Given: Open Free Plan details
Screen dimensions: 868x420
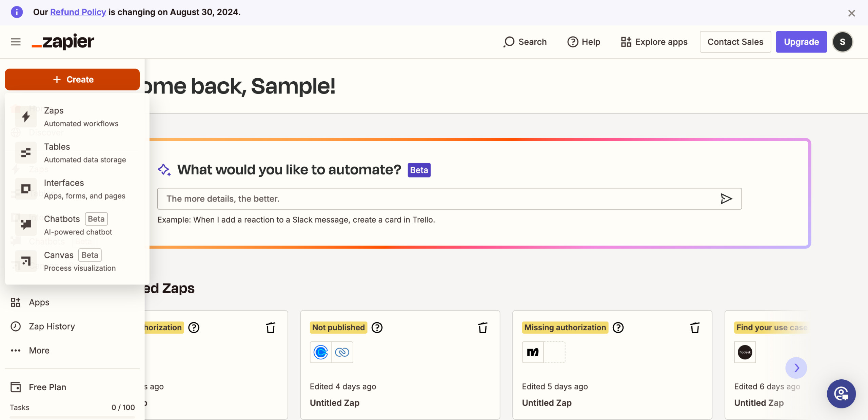Looking at the screenshot, I should pyautogui.click(x=72, y=387).
